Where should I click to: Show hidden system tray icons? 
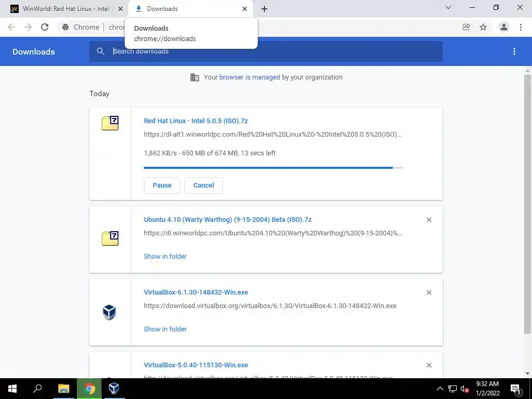(x=440, y=389)
